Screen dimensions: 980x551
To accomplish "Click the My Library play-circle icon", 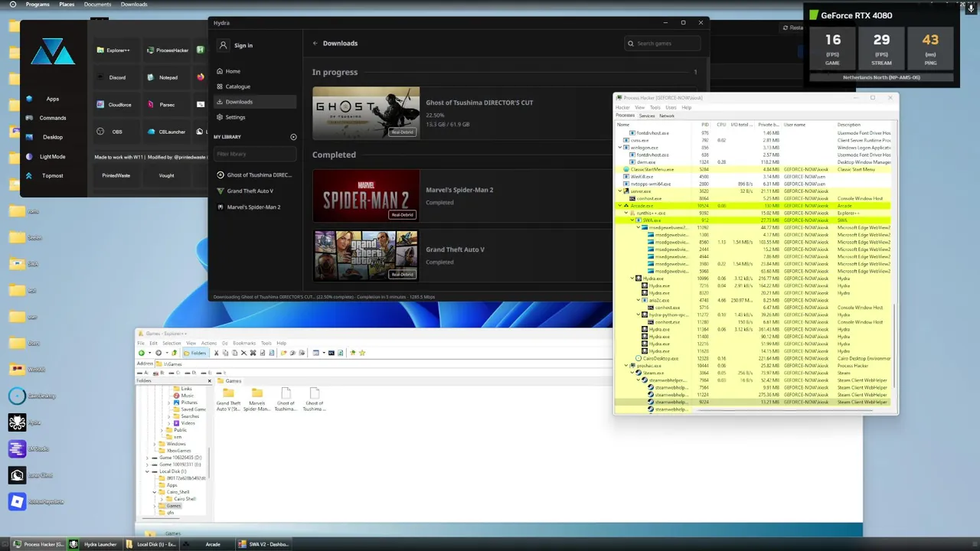I will [293, 137].
